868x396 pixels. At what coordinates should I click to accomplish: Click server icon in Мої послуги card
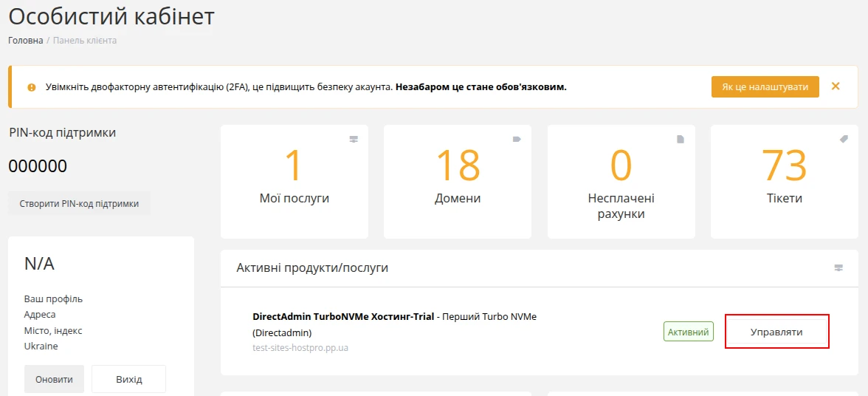point(354,140)
